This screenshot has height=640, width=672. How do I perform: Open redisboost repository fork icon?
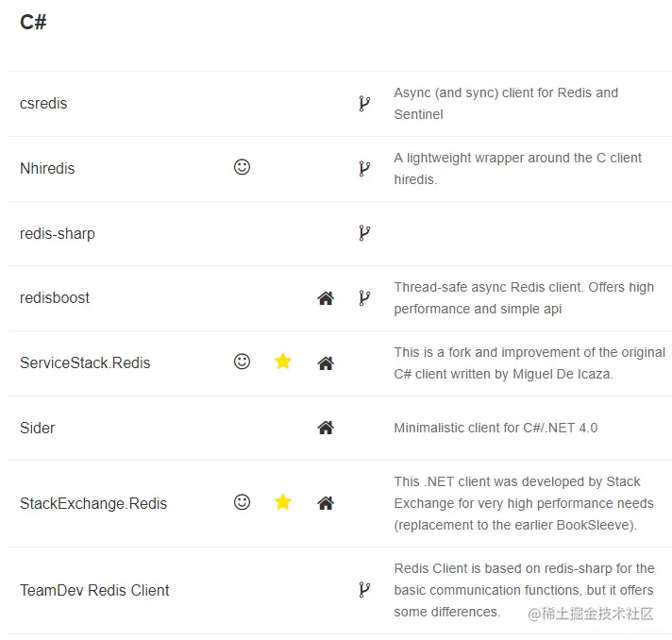pos(364,298)
